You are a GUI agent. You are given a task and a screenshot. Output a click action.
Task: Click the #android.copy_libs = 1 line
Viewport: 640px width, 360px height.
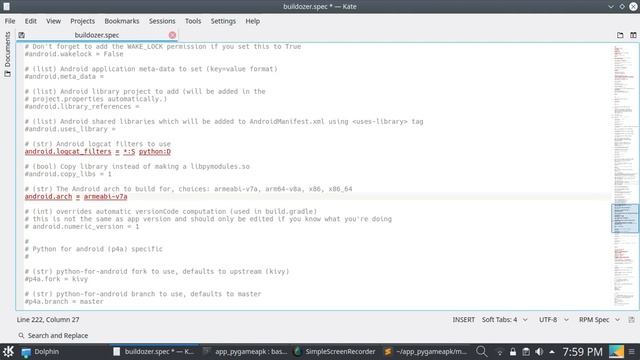(x=68, y=174)
